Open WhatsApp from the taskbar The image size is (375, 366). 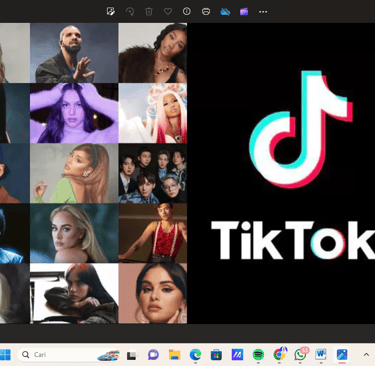[301, 354]
